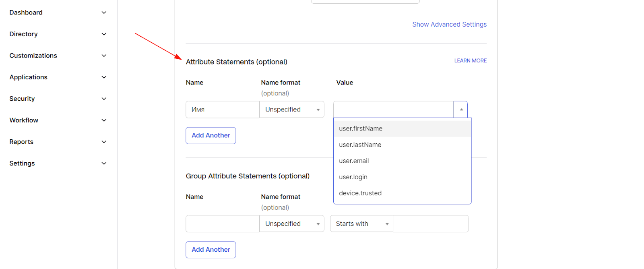Viewport: 644px width, 269px height.
Task: Expand the Dashboard sidebar chevron
Action: pyautogui.click(x=104, y=12)
